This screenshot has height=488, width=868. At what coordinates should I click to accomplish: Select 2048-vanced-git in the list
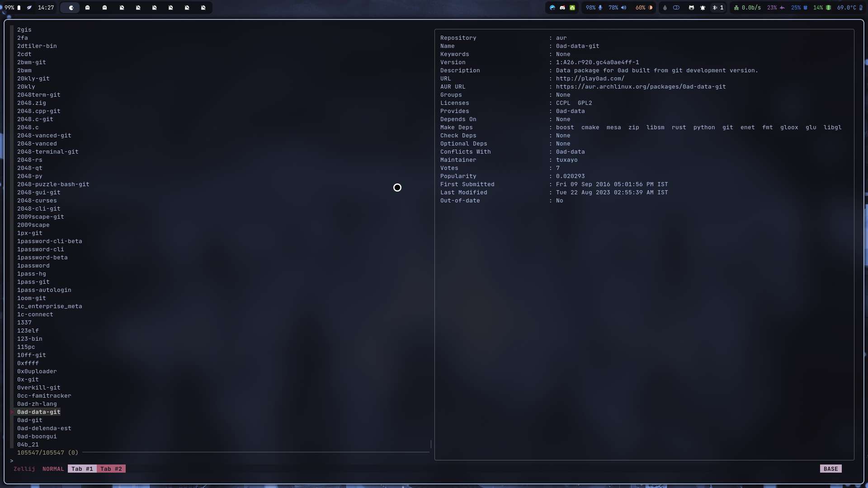[x=44, y=136]
